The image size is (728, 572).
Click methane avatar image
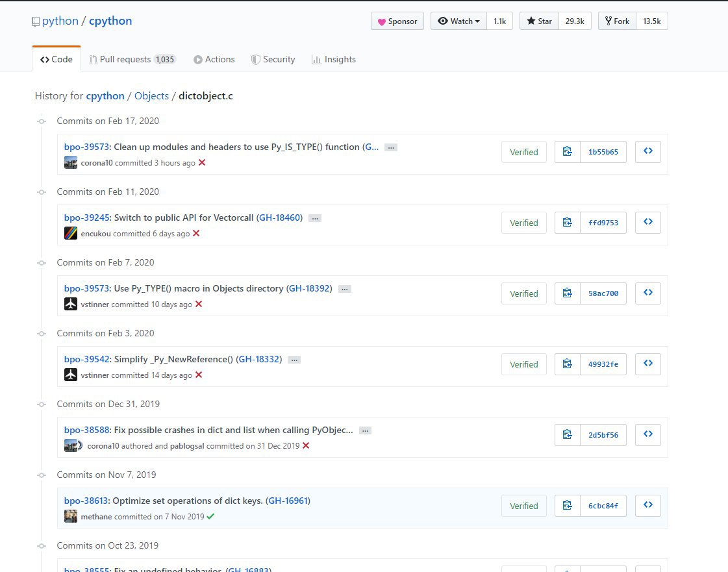click(x=71, y=516)
